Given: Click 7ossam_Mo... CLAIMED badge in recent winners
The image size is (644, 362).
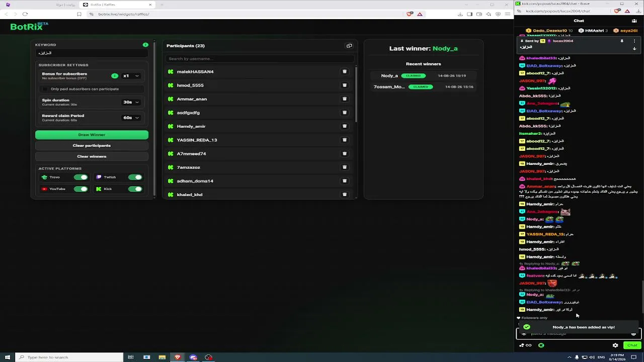Looking at the screenshot, I should coord(421,87).
